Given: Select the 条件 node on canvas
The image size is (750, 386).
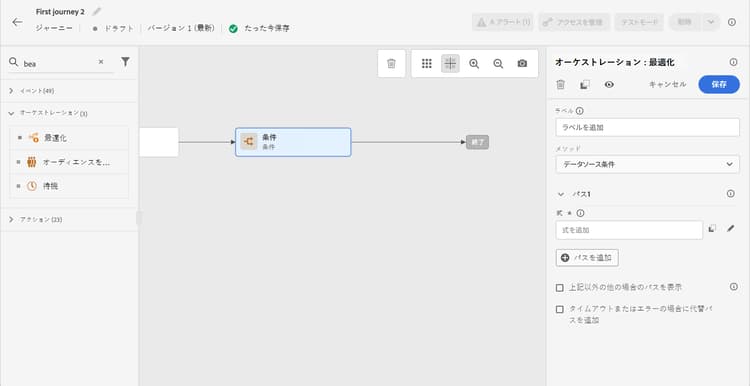Looking at the screenshot, I should pos(293,142).
